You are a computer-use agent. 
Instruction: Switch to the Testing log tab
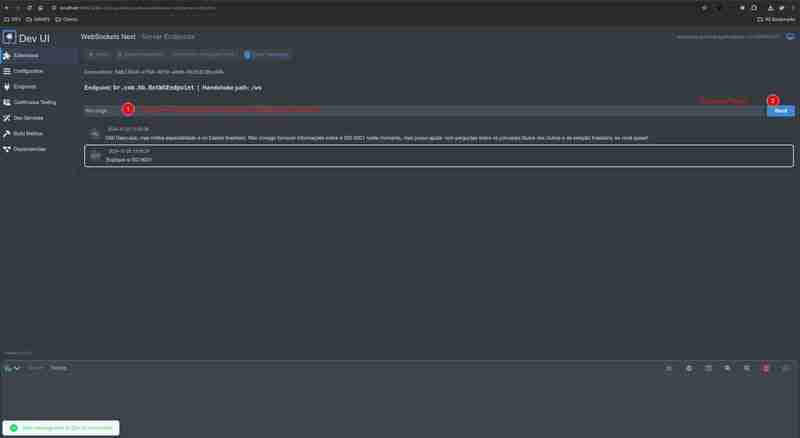[58, 368]
